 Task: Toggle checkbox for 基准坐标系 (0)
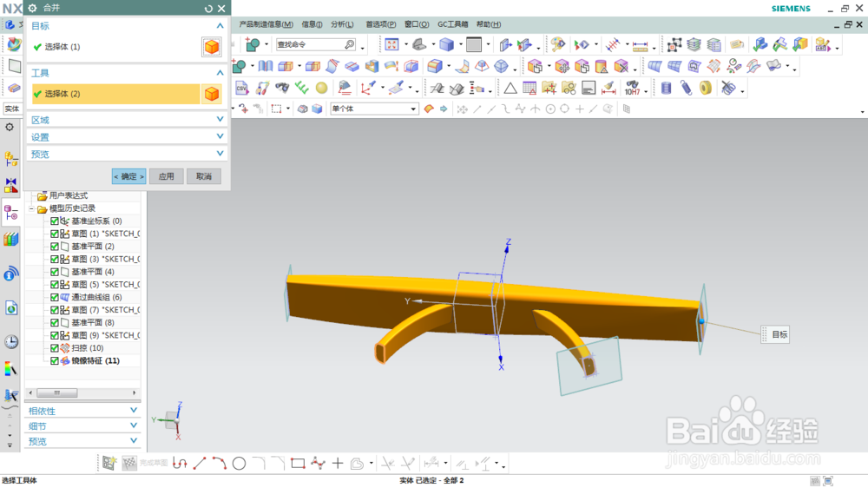pos(54,221)
